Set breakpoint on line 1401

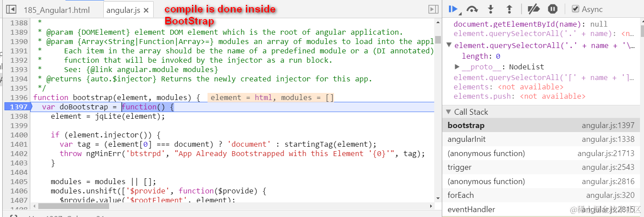tap(18, 144)
